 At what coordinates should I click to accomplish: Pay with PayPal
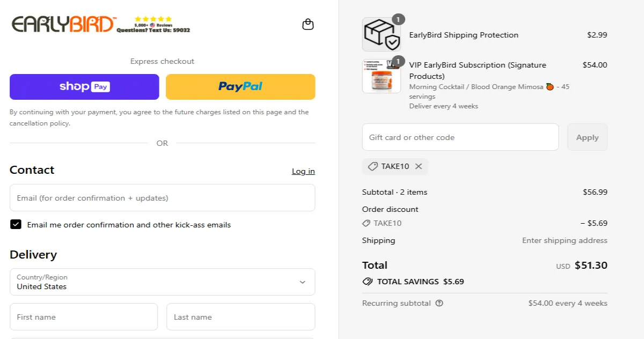[x=240, y=86]
